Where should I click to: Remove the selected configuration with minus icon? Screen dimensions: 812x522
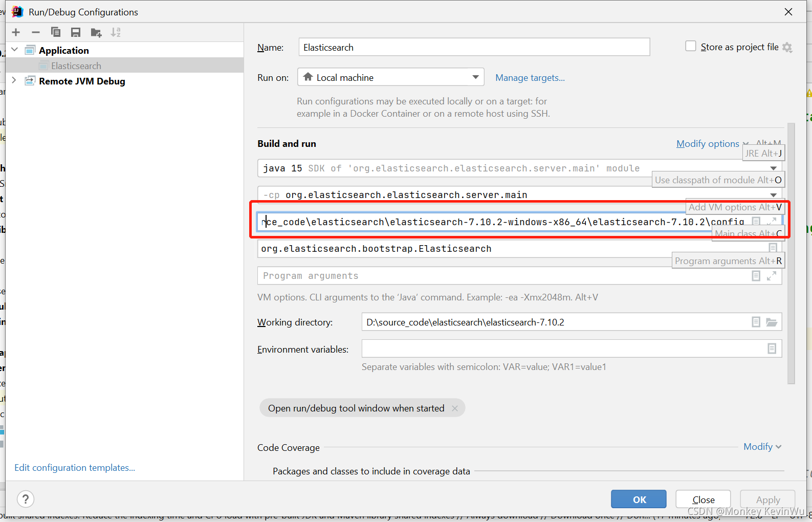[x=36, y=32]
